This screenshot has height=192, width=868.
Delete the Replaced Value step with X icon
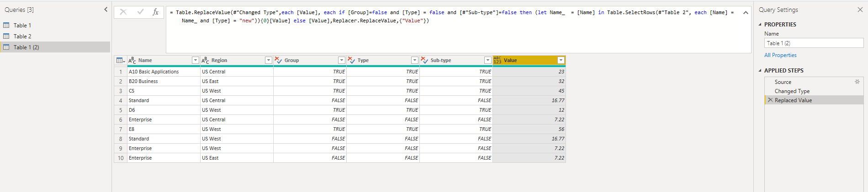pyautogui.click(x=770, y=100)
